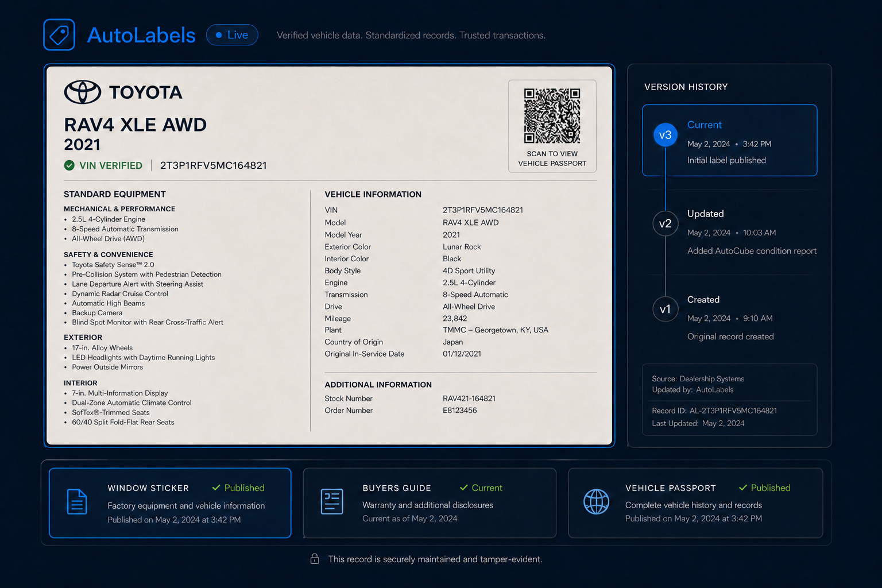The height and width of the screenshot is (588, 882).
Task: Click the in-service date 01/12/2021
Action: click(x=462, y=354)
